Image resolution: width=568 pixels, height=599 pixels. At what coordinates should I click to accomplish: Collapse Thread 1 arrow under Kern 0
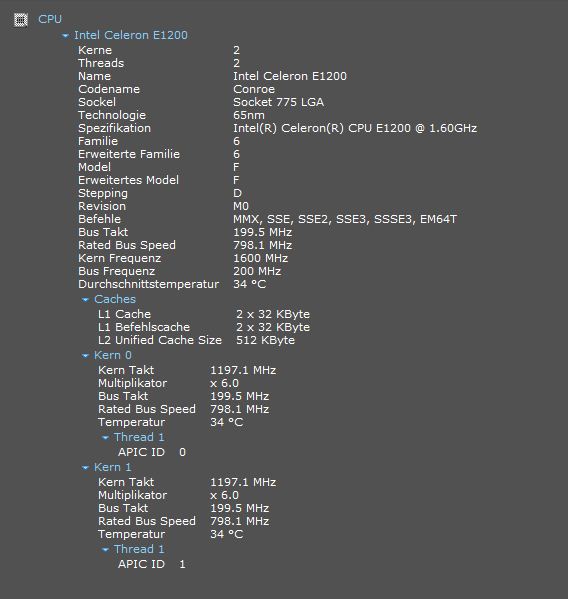tap(105, 438)
